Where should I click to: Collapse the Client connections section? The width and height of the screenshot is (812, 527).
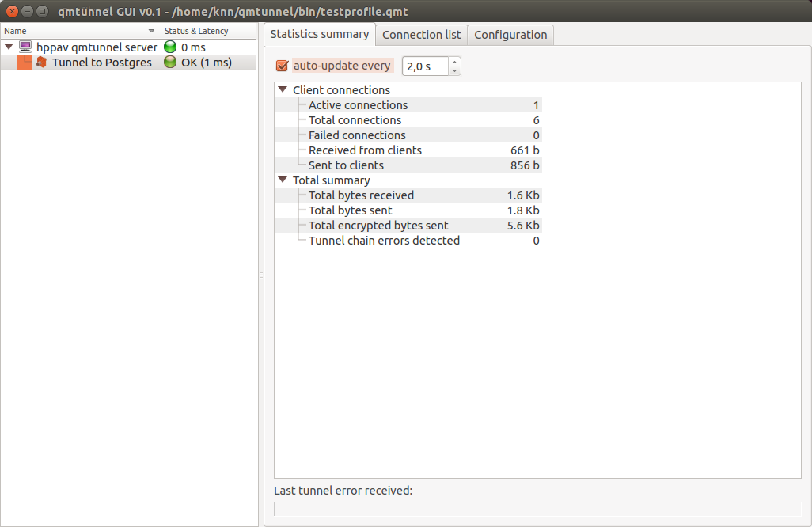pyautogui.click(x=283, y=89)
